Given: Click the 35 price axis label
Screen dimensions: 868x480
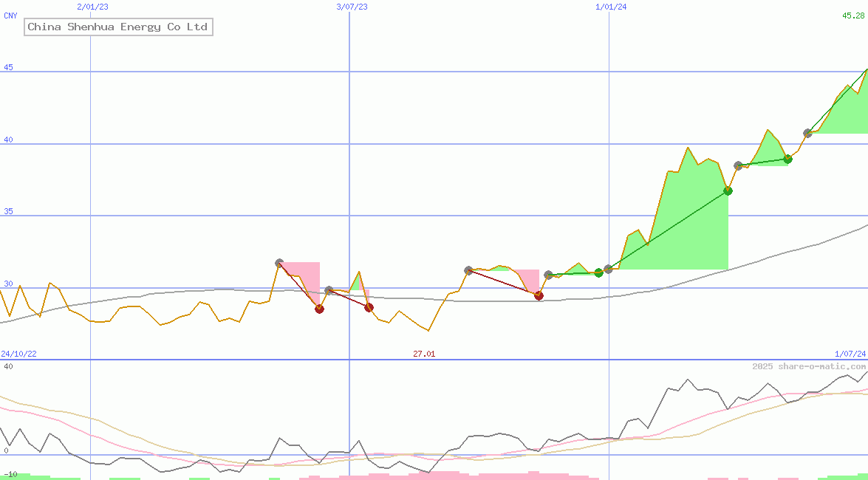Looking at the screenshot, I should [7, 212].
